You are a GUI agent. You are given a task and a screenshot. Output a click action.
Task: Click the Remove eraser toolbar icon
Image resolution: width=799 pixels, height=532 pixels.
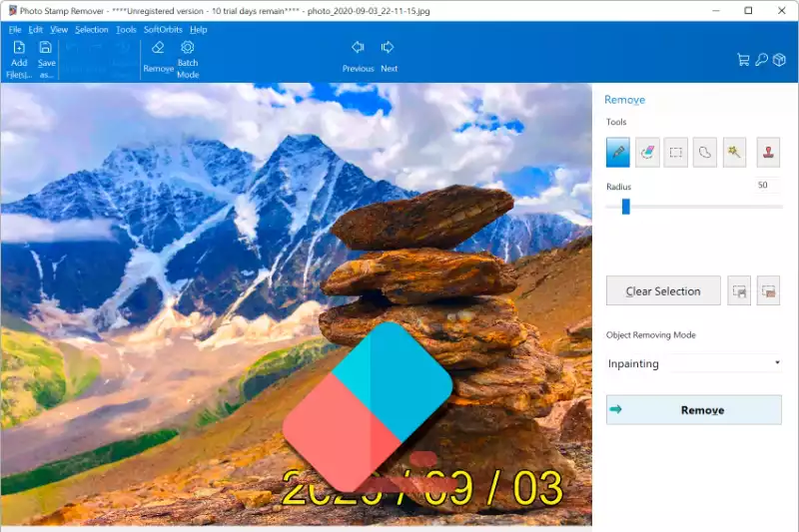[158, 57]
